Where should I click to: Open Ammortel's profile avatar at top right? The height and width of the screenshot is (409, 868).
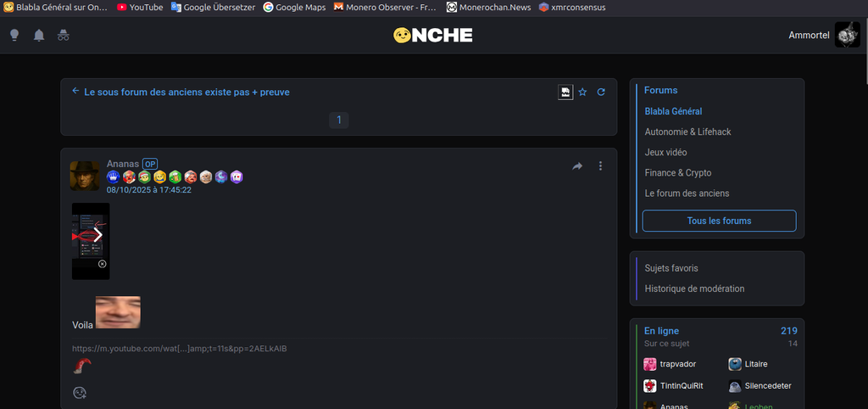click(x=847, y=36)
